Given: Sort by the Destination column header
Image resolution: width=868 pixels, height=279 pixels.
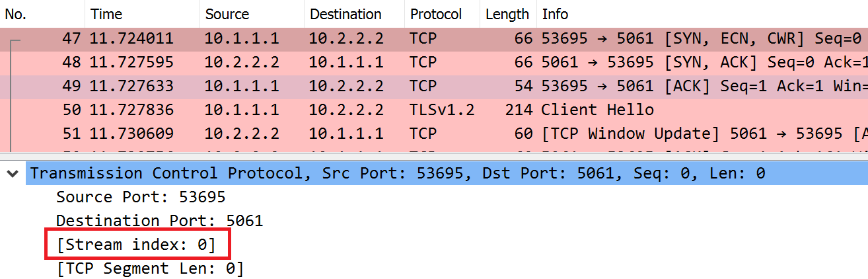Looking at the screenshot, I should [x=354, y=14].
